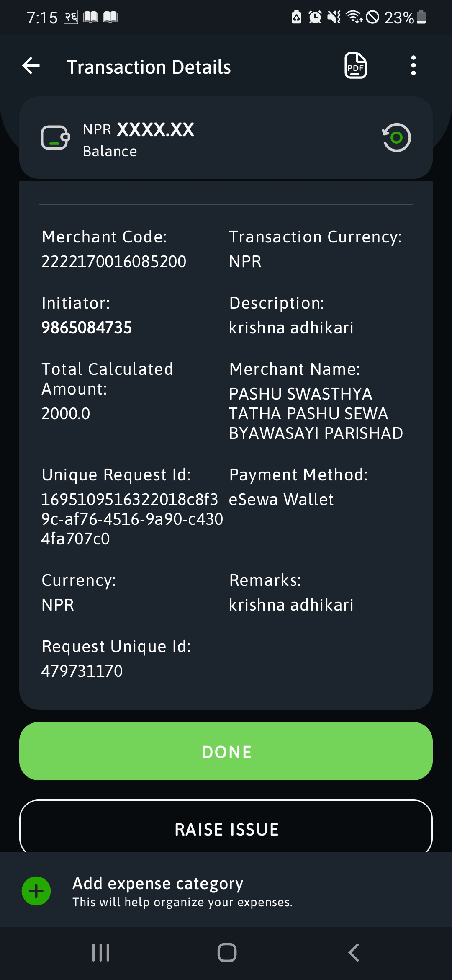
Task: Tap the alarm icon in status bar
Action: 315,17
